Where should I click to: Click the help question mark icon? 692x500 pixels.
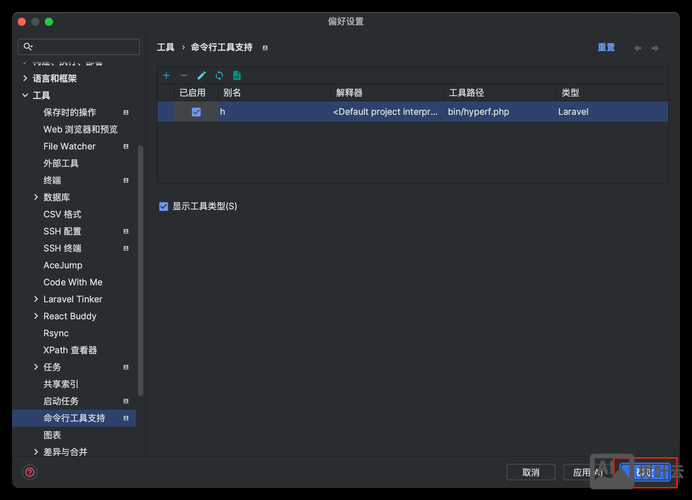(30, 472)
